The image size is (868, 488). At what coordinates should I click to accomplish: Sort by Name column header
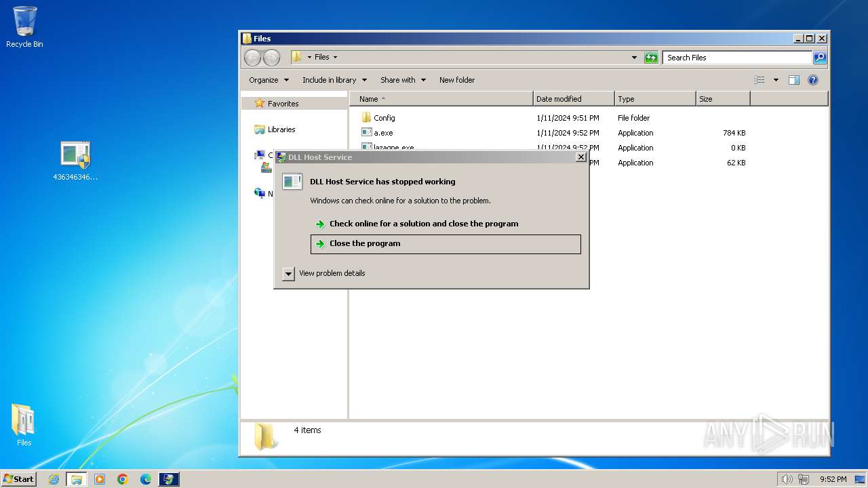(441, 99)
